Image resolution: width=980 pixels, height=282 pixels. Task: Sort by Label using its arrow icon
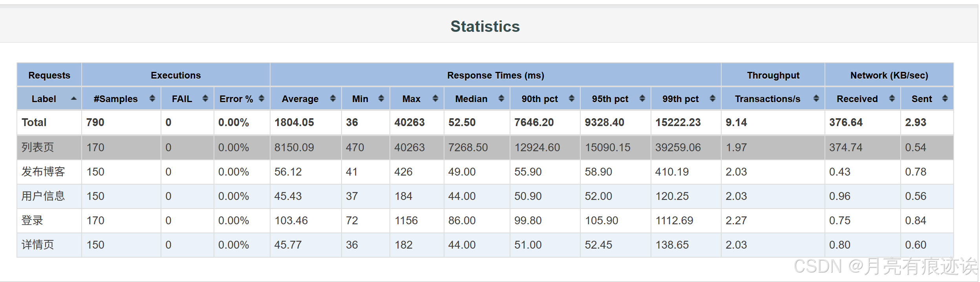pos(73,99)
